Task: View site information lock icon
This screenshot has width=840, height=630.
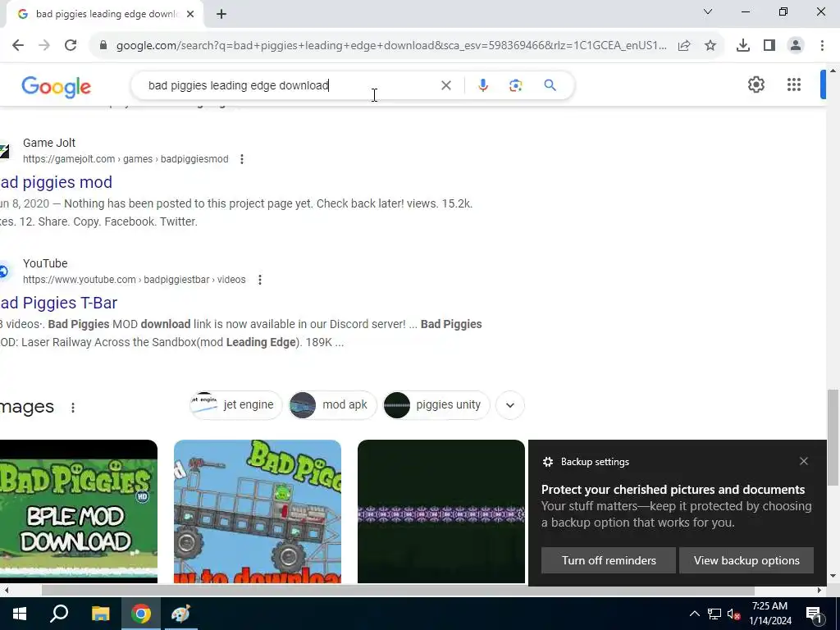Action: 103,46
